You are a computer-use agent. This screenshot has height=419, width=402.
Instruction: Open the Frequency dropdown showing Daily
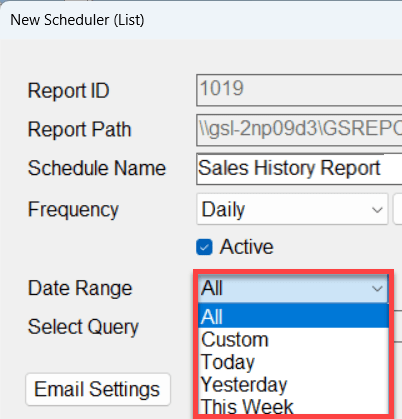(292, 209)
